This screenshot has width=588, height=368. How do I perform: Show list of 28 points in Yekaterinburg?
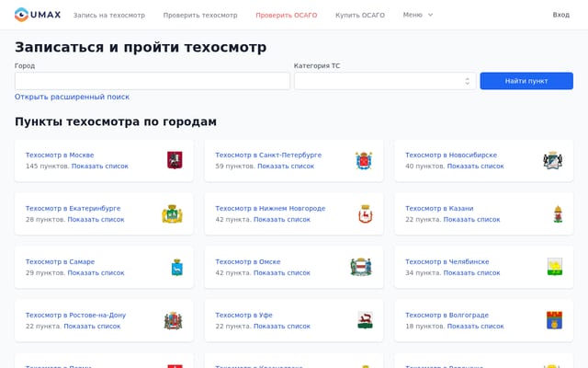(96, 219)
